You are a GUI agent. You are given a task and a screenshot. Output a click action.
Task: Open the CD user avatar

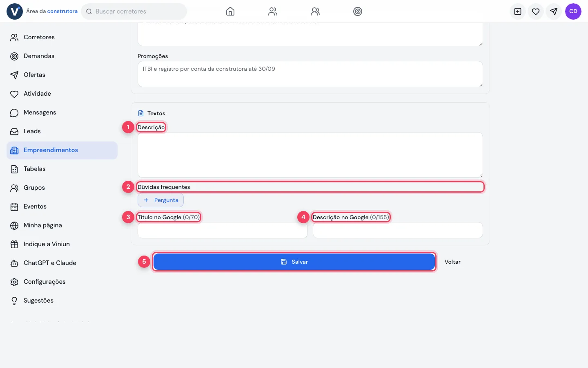click(x=573, y=11)
